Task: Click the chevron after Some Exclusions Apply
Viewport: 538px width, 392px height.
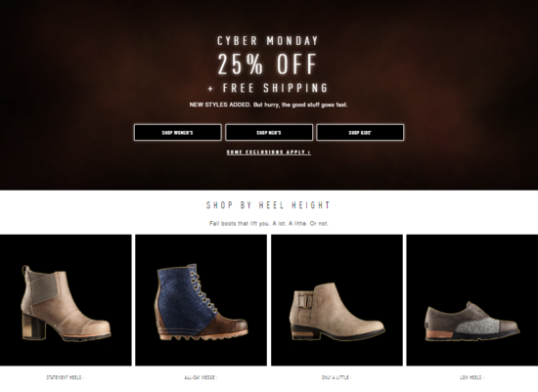Action: pos(309,152)
